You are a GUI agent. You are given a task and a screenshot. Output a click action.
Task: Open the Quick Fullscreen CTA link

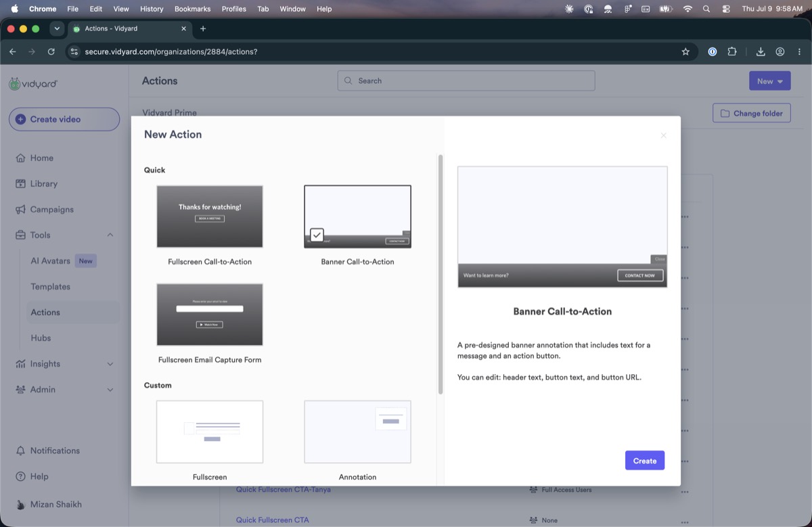[x=273, y=520]
